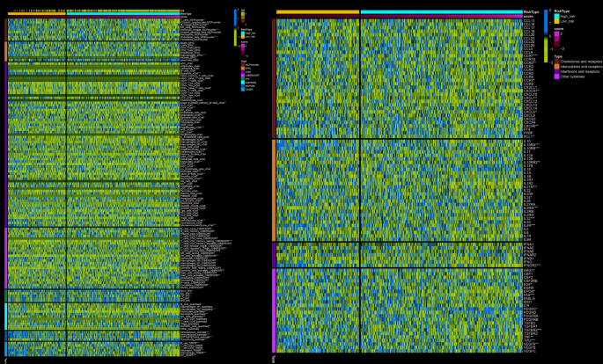The width and height of the screenshot is (603, 364).
Task: Click the CX3CL1 row label
Action: (530, 87)
